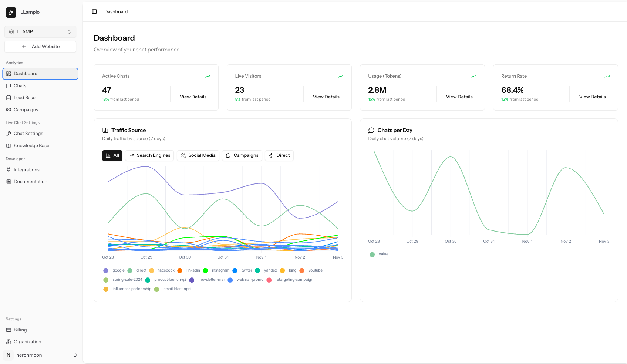627x364 pixels.
Task: Toggle google series in chart legend
Action: 114,270
